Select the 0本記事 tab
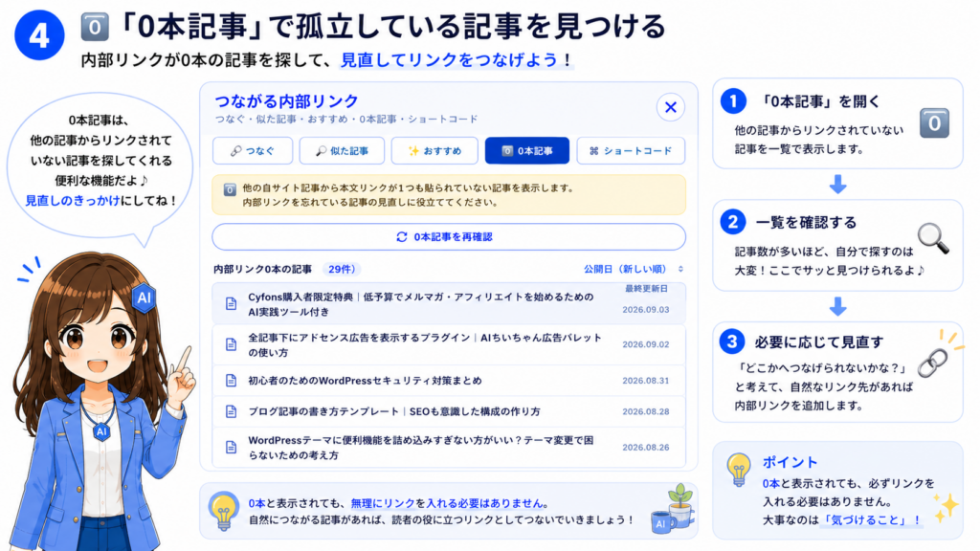This screenshot has height=551, width=980. coord(527,150)
